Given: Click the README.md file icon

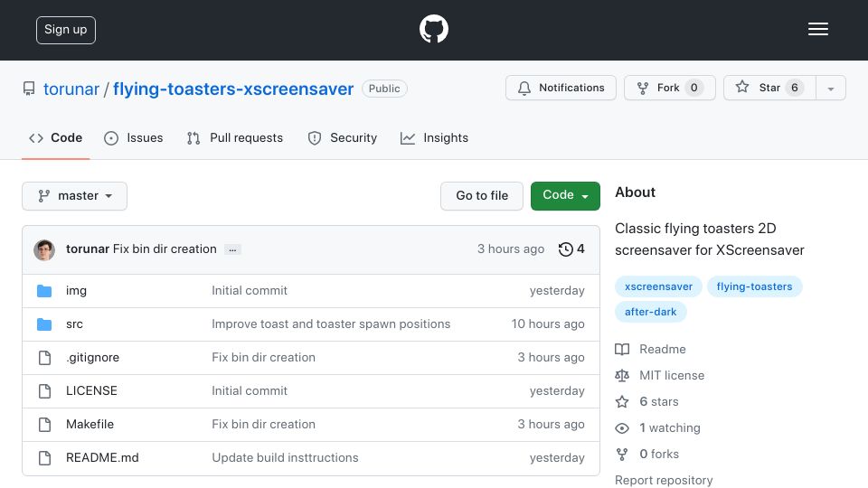Looking at the screenshot, I should (45, 458).
